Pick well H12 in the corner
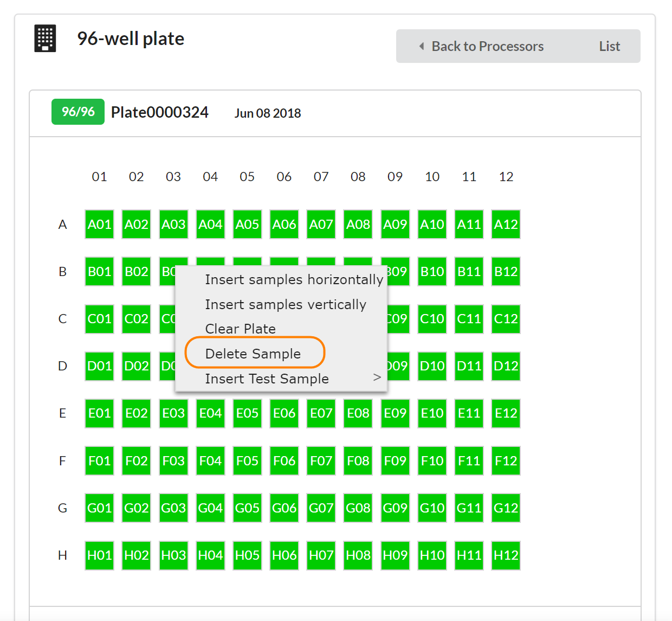The height and width of the screenshot is (621, 672). pos(506,555)
